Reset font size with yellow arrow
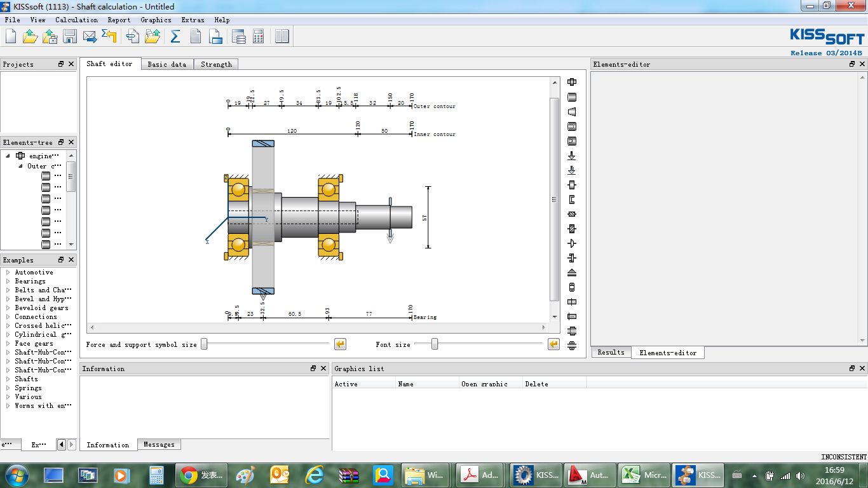 click(x=553, y=344)
